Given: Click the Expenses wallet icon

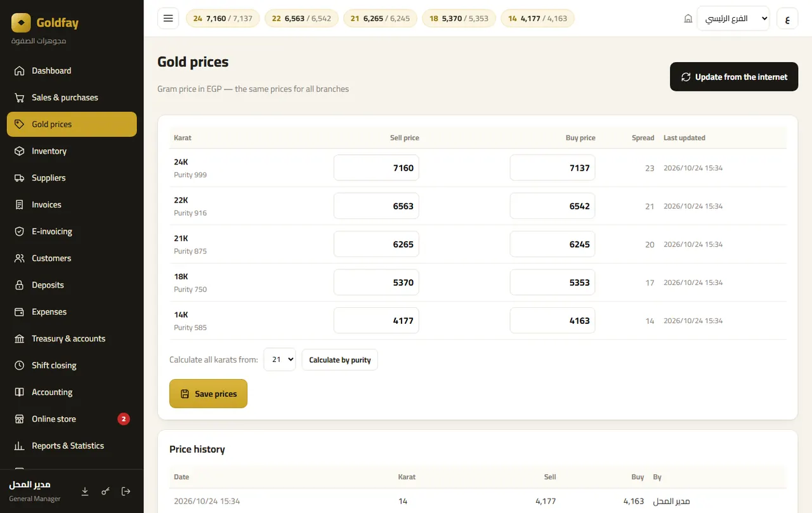Looking at the screenshot, I should point(20,312).
